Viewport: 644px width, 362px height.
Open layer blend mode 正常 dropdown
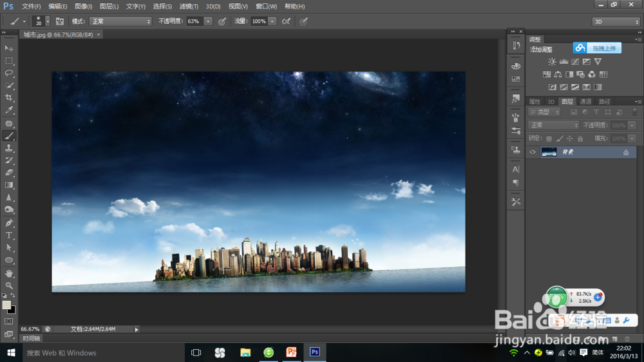(554, 125)
